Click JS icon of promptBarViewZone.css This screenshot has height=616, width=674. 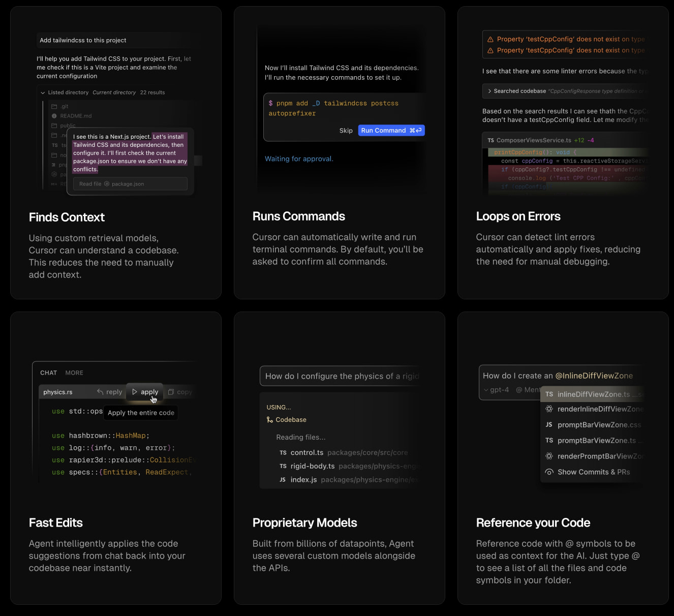tap(549, 425)
